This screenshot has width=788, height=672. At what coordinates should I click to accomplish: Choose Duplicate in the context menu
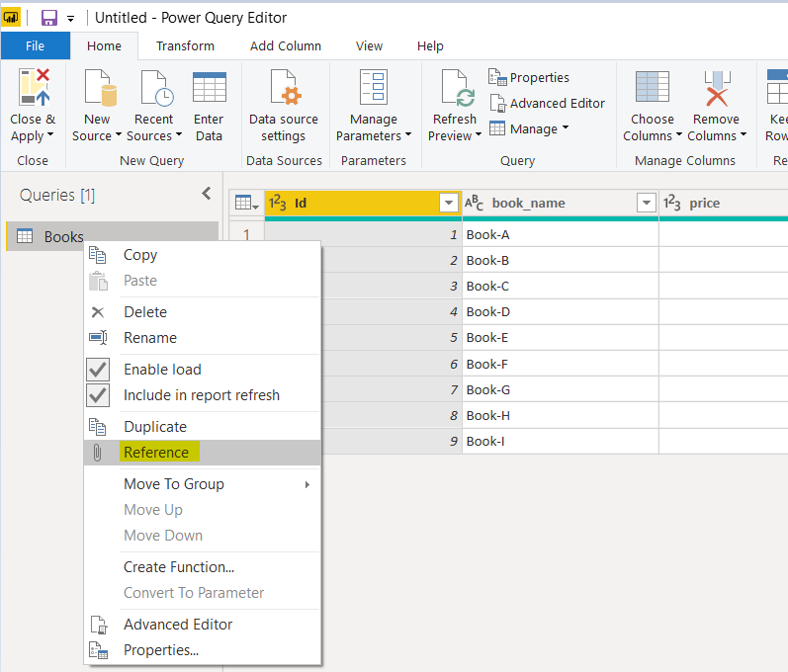[x=155, y=427]
